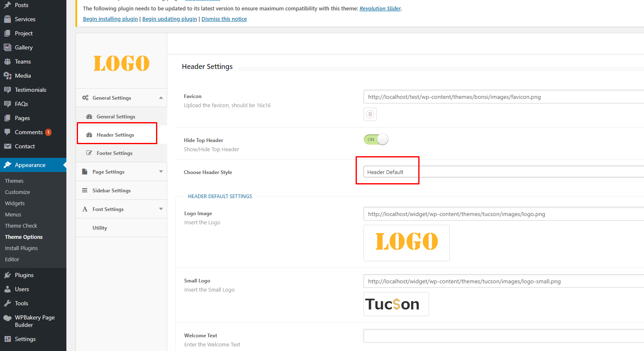Click the Revolution Slider link

click(380, 9)
